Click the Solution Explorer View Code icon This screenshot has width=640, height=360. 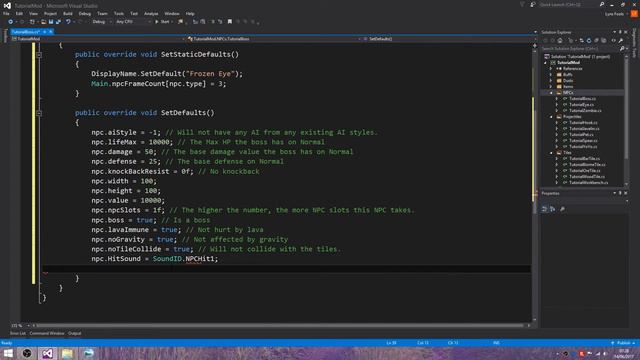coord(613,40)
